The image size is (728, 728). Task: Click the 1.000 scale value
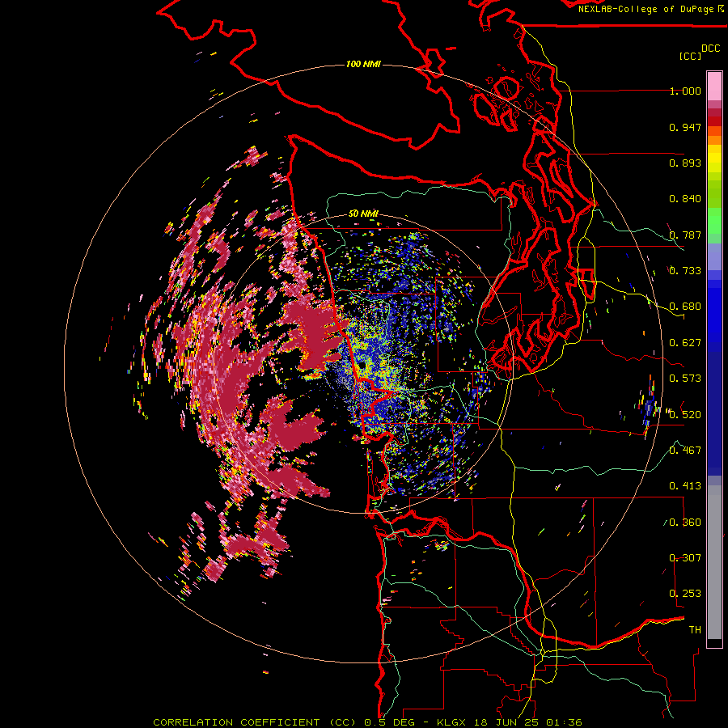pyautogui.click(x=685, y=91)
